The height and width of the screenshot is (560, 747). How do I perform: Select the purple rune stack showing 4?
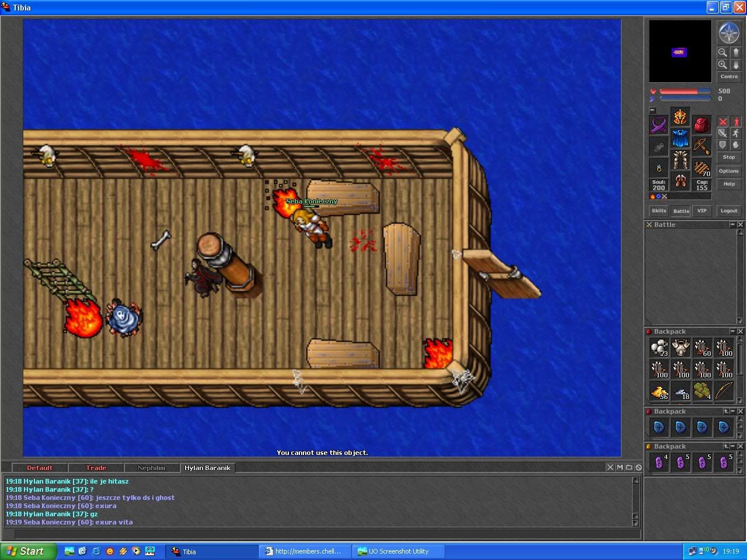coord(659,463)
